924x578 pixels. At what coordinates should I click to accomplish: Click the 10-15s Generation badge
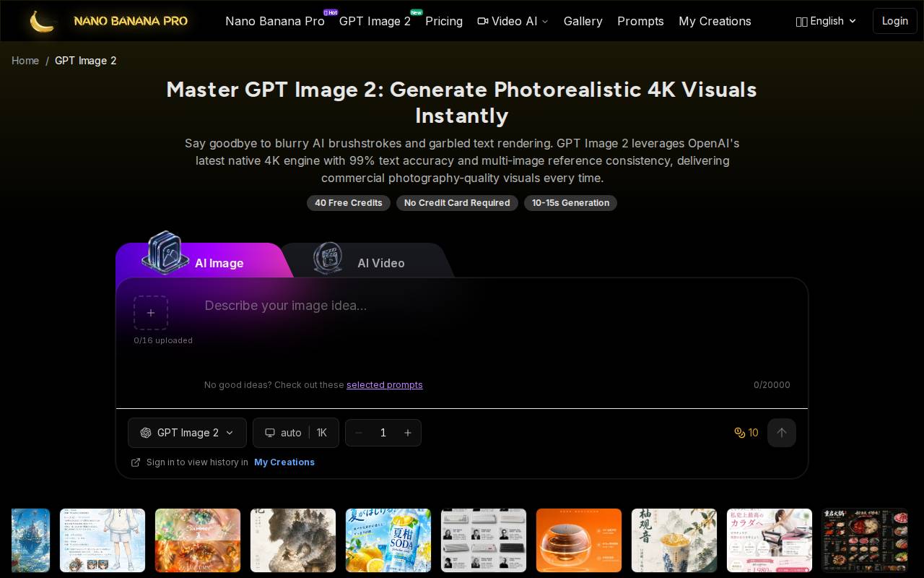point(570,203)
